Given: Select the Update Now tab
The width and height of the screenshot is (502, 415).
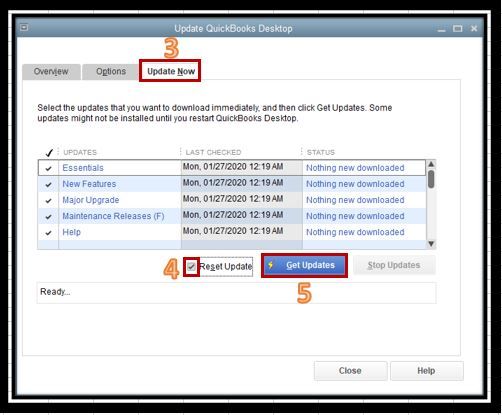Looking at the screenshot, I should [x=171, y=71].
